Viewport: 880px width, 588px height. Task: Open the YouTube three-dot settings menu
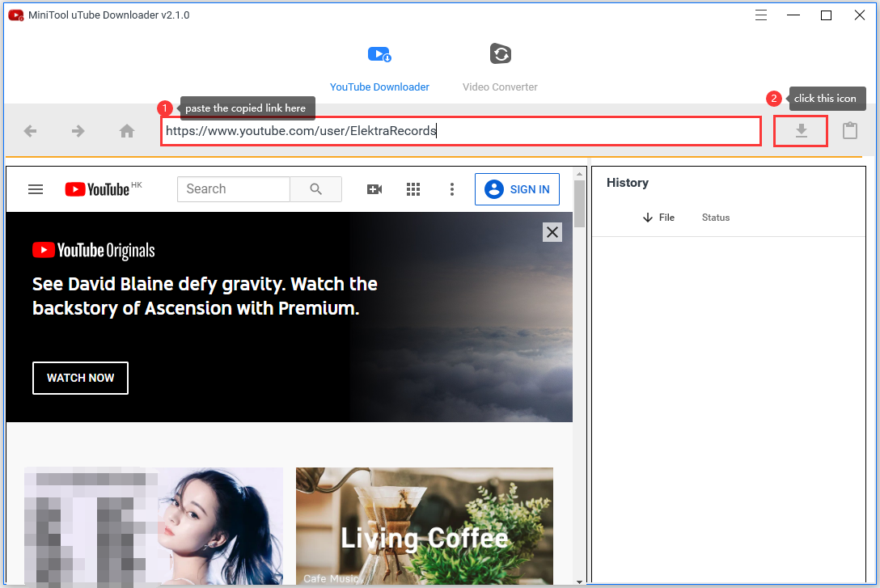[x=452, y=189]
